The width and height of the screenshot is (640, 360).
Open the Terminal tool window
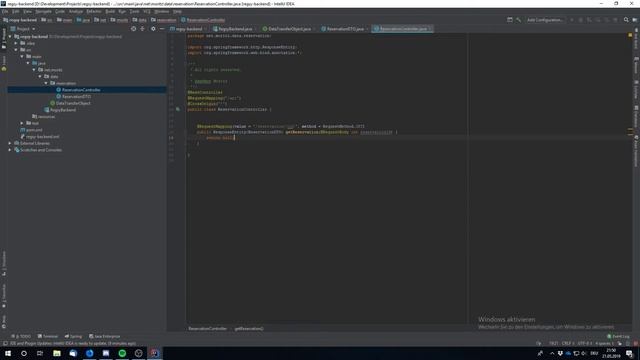48,336
